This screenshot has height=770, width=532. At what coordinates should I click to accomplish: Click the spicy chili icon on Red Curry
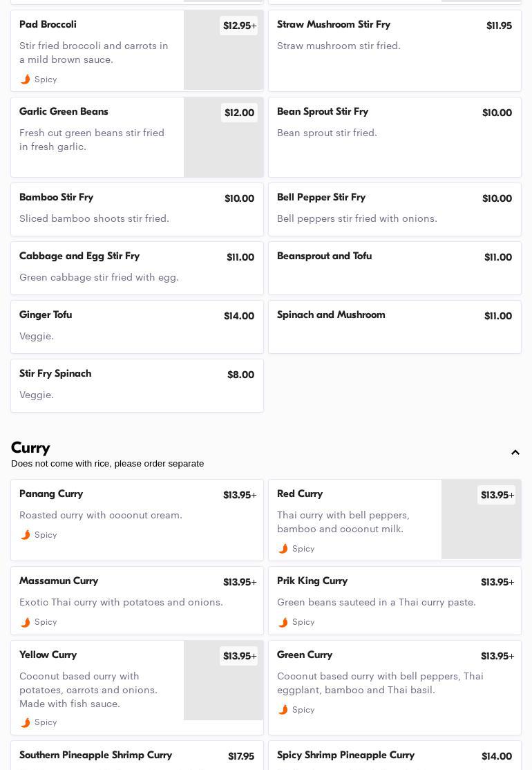[283, 549]
